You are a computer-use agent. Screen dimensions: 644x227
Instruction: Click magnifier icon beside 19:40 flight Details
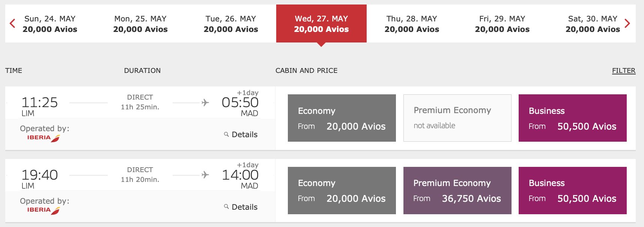(x=226, y=206)
